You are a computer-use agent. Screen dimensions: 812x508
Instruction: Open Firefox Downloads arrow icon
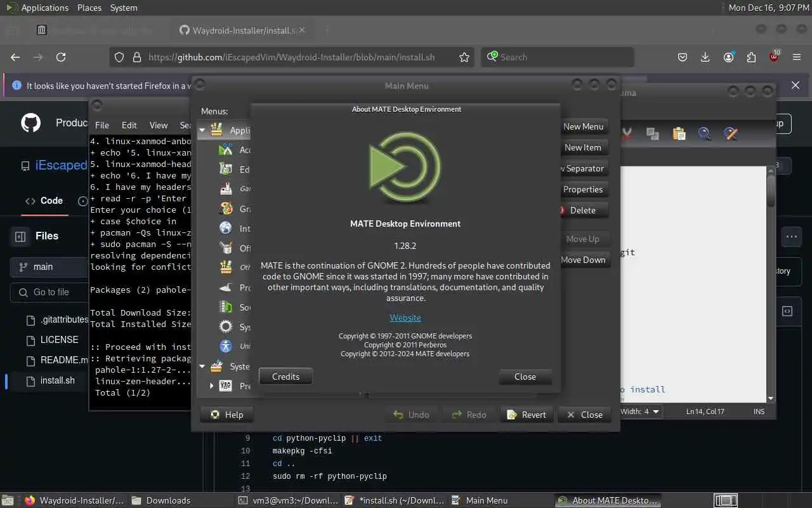[705, 57]
